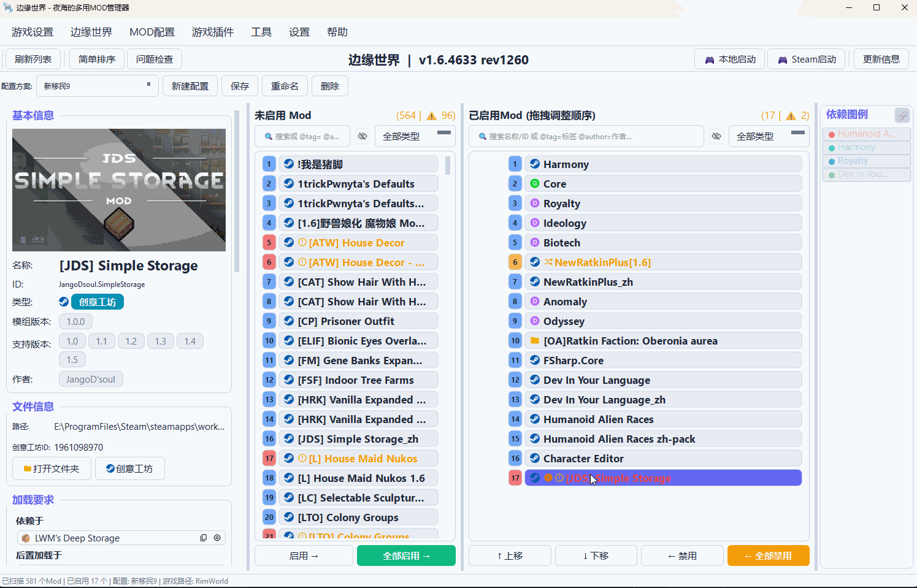This screenshot has width=917, height=588.
Task: Click the green 全部启用 button
Action: (x=406, y=556)
